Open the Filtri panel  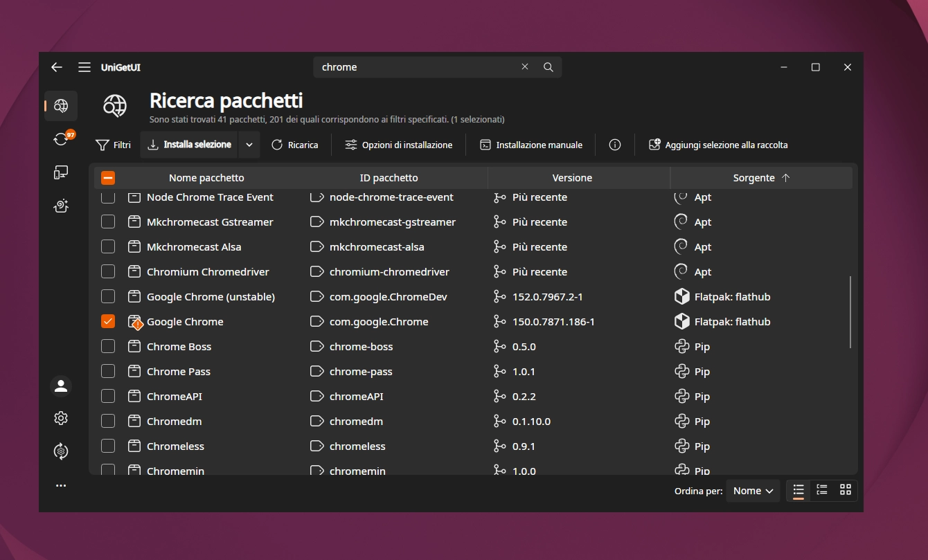click(x=113, y=145)
